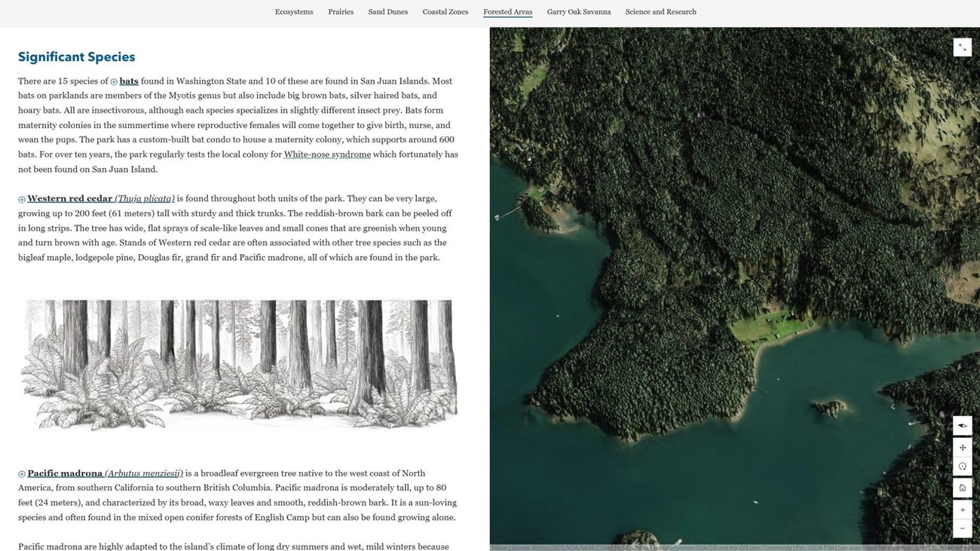Select the map pan tool icon
Image resolution: width=980 pixels, height=551 pixels.
point(962,447)
